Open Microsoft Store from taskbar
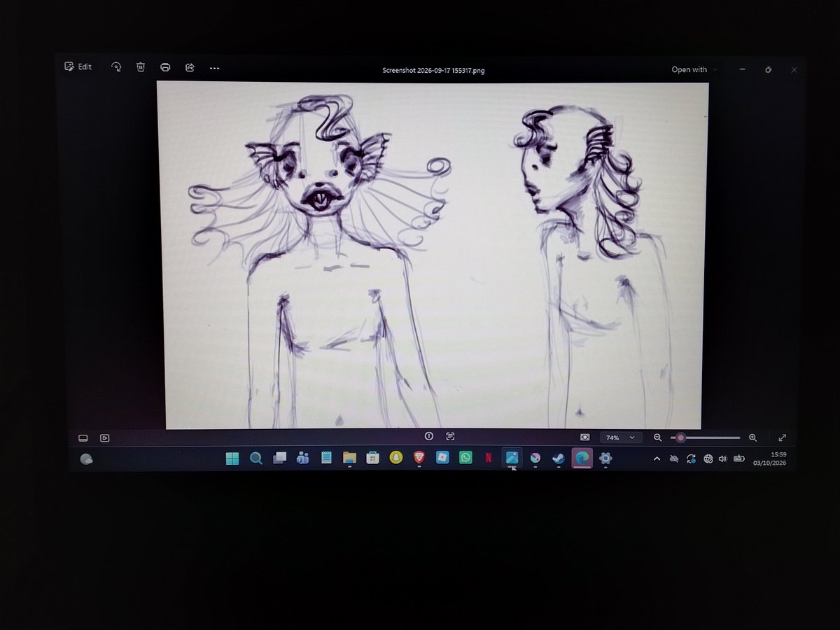 372,458
